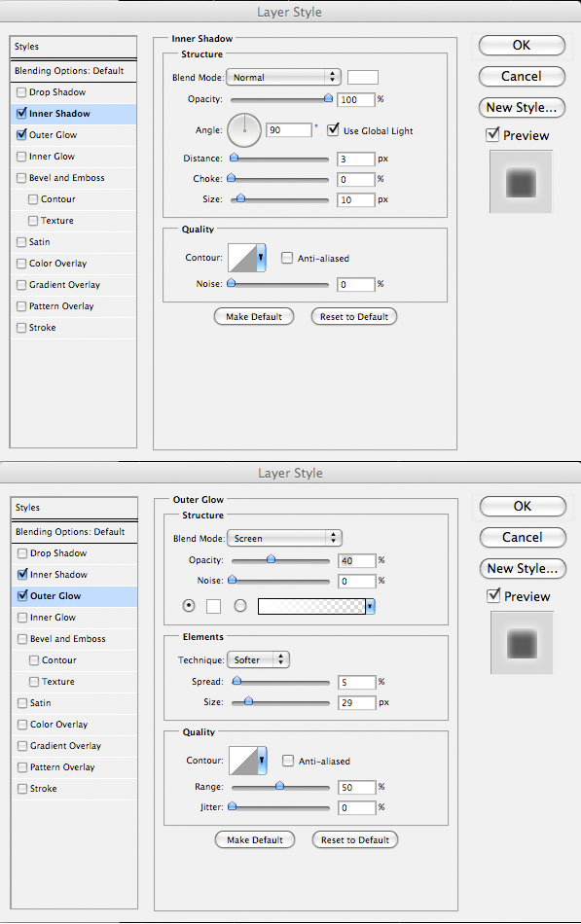Enable Drop Shadow checkbox in the top dialog

21,92
